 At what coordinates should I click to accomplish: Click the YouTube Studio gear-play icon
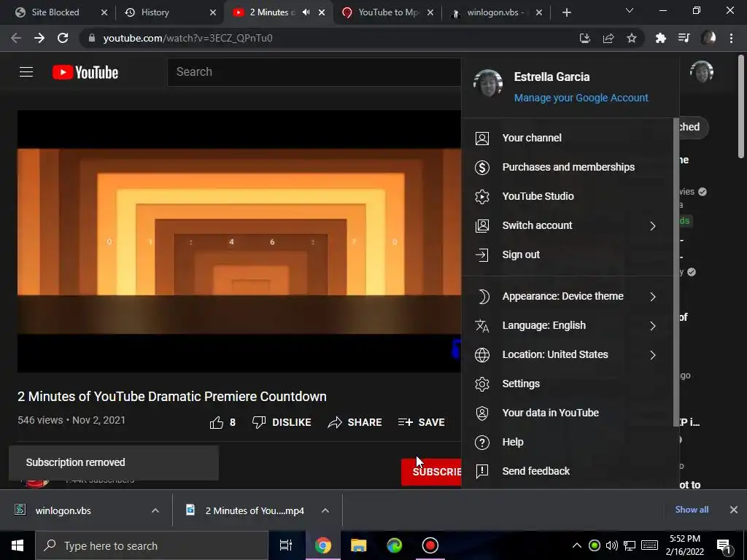(x=482, y=196)
